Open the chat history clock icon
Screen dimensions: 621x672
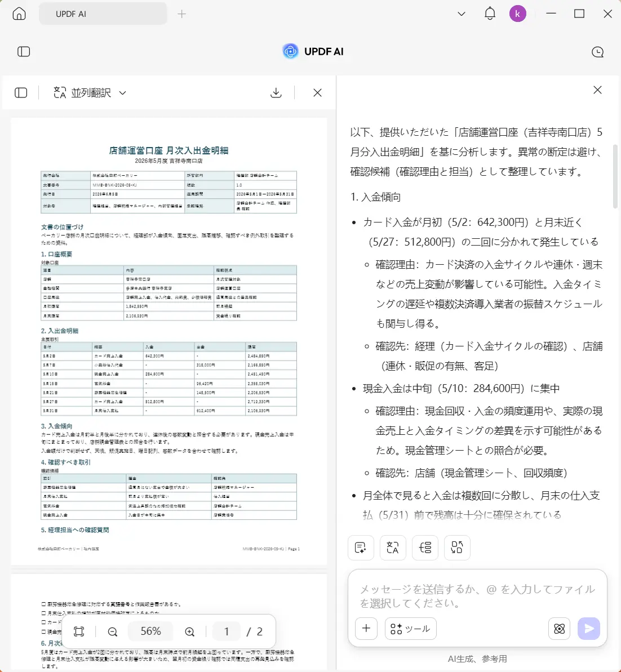(x=597, y=52)
